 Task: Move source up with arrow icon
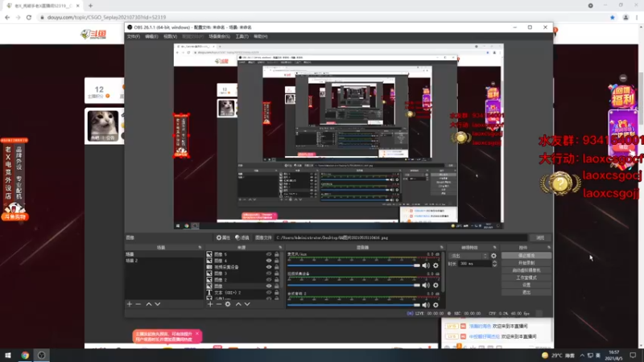pyautogui.click(x=238, y=304)
